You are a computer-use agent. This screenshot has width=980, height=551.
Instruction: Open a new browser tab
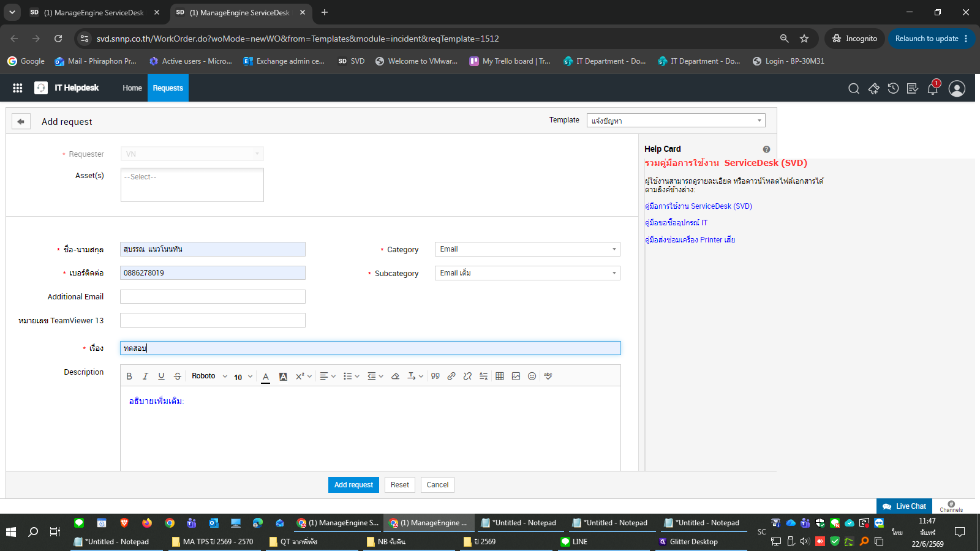tap(325, 12)
